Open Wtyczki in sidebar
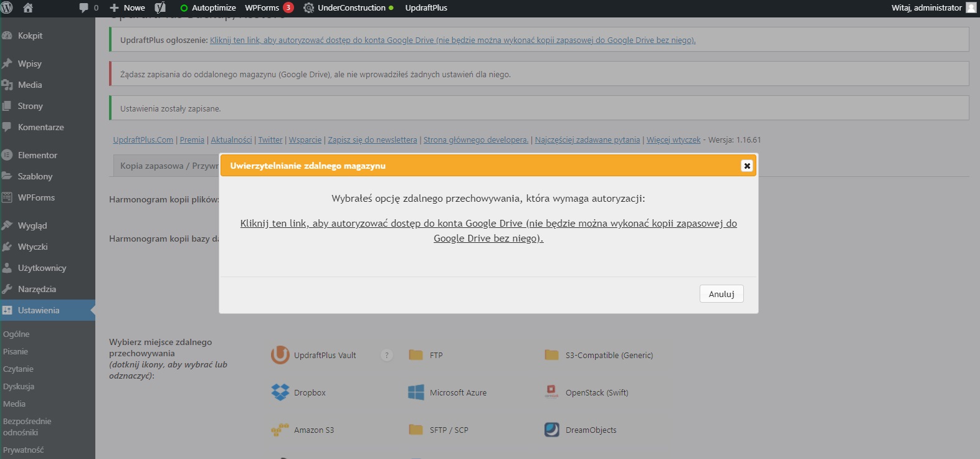Screen dimensions: 980x459 tap(47, 247)
